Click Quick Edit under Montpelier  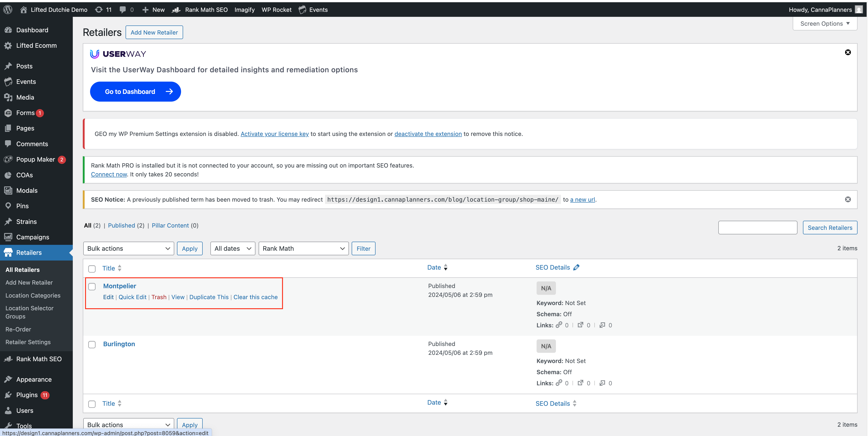pyautogui.click(x=132, y=297)
